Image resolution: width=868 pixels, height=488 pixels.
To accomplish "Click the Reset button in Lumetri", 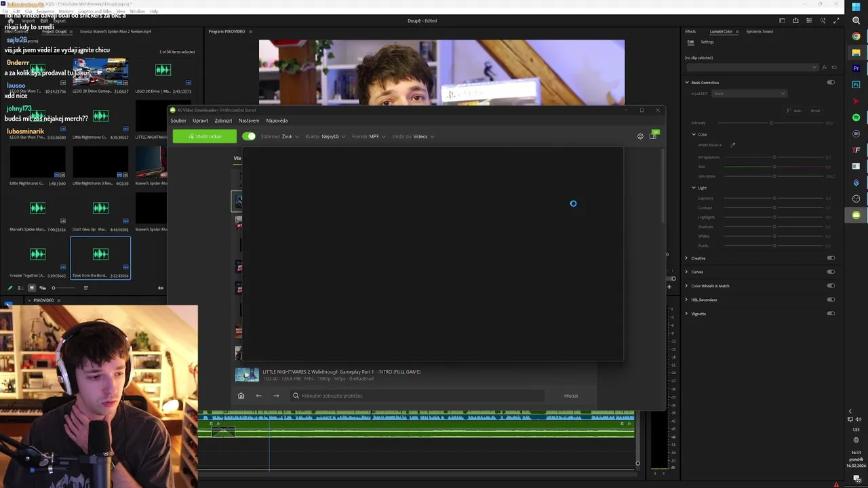I will tap(815, 110).
